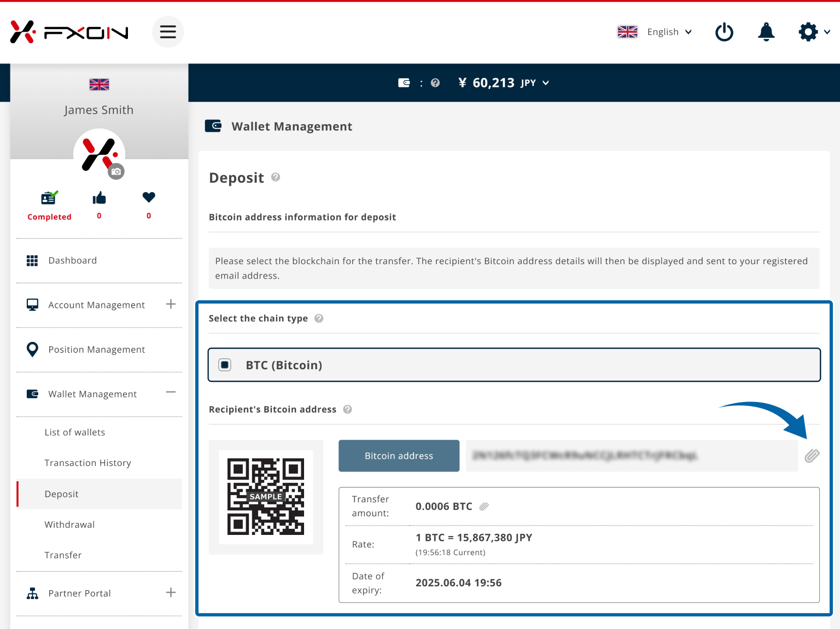The height and width of the screenshot is (629, 840).
Task: Open notifications bell icon
Action: [766, 32]
